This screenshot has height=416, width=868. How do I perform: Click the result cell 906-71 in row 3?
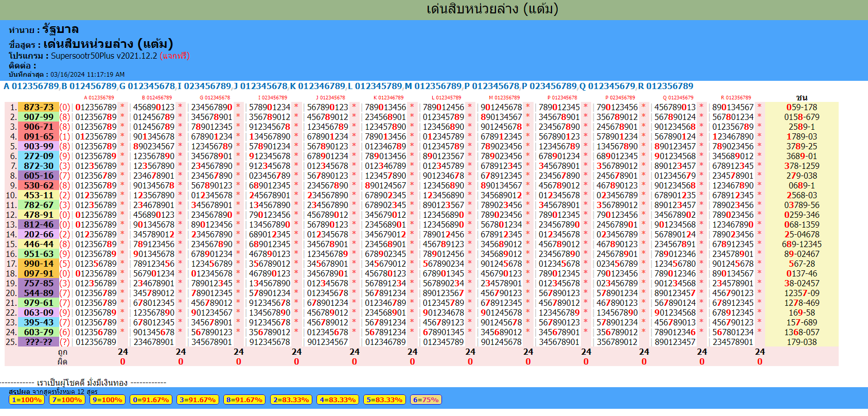[39, 127]
